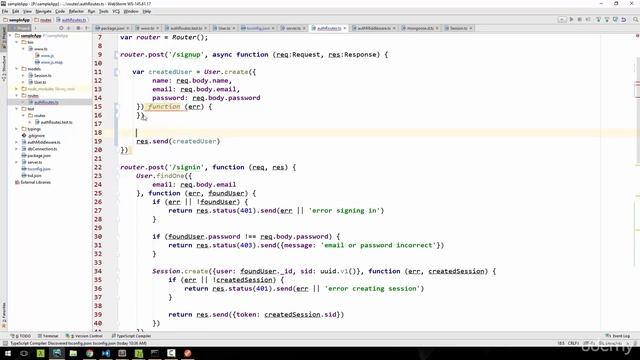Click the error stripe marker at top of editor
This screenshot has width=640, height=360.
click(637, 36)
